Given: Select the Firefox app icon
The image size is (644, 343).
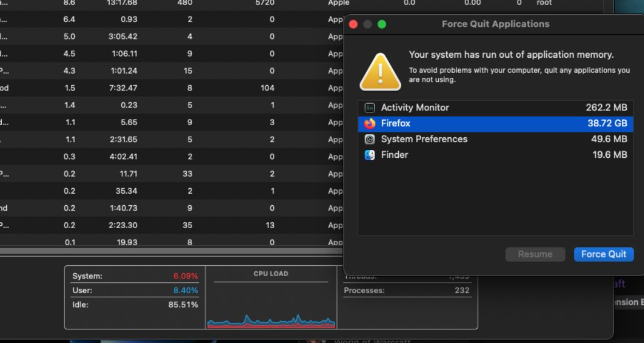Looking at the screenshot, I should click(x=370, y=123).
